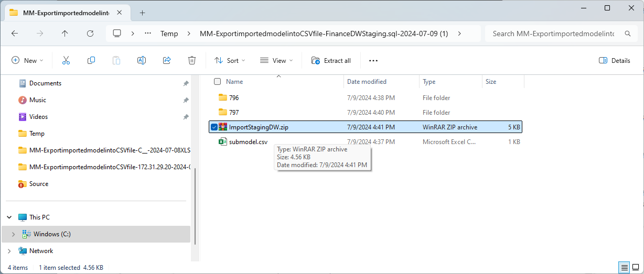This screenshot has width=644, height=274.
Task: Go up one folder level
Action: 65,34
